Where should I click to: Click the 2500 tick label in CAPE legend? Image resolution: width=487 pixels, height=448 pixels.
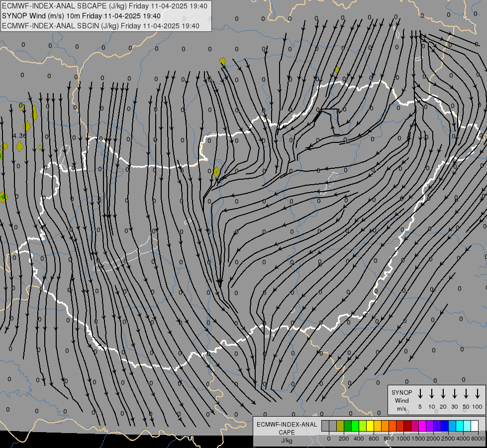coord(448,439)
